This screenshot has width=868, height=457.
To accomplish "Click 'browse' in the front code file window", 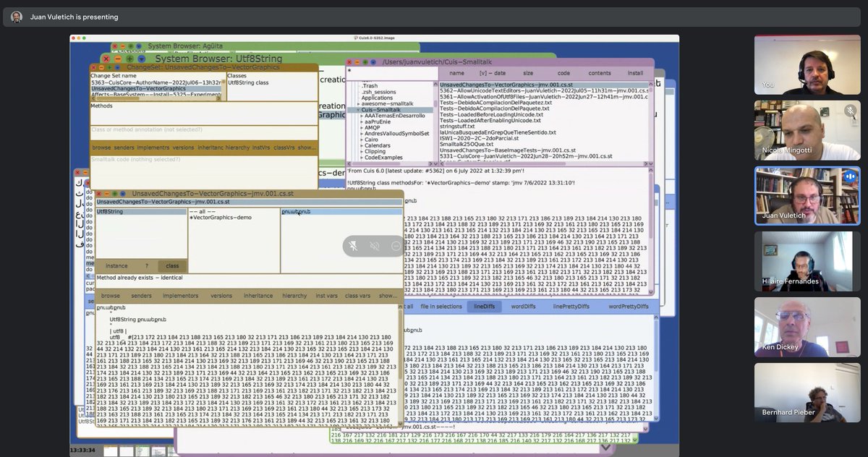I will 111,296.
